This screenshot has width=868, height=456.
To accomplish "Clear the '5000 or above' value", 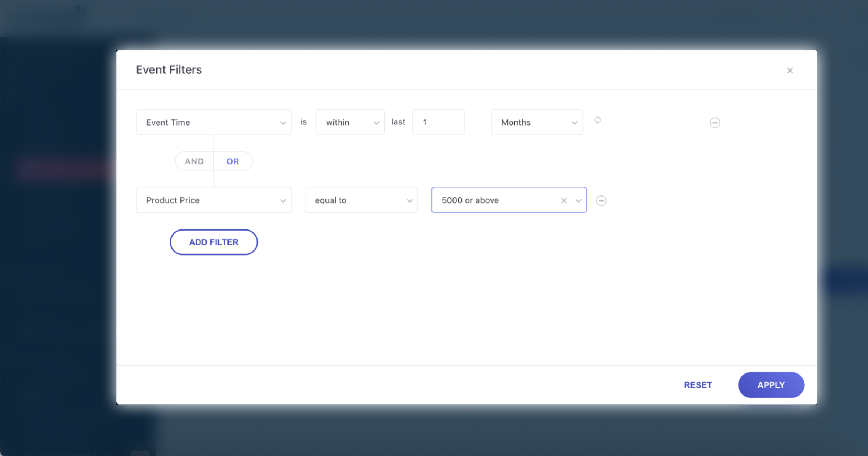I will point(563,200).
